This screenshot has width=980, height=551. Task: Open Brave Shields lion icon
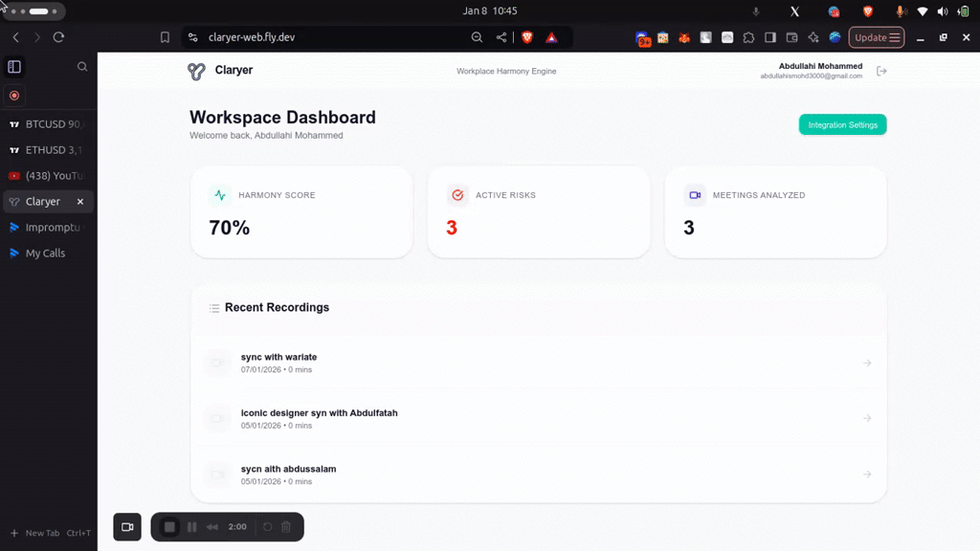pos(527,37)
